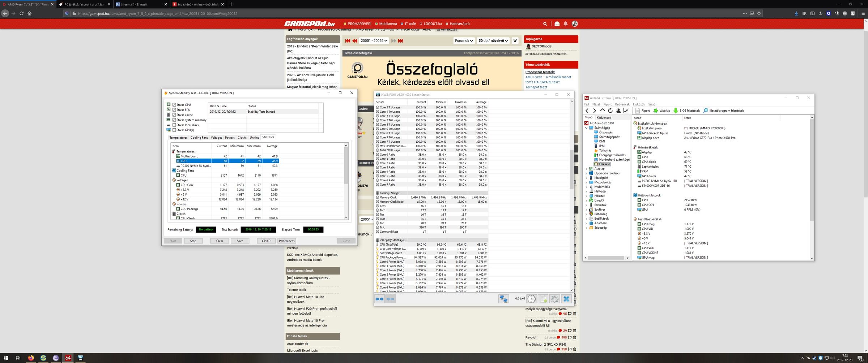This screenshot has width=868, height=363.
Task: Jump to first forum page icon
Action: tap(348, 41)
